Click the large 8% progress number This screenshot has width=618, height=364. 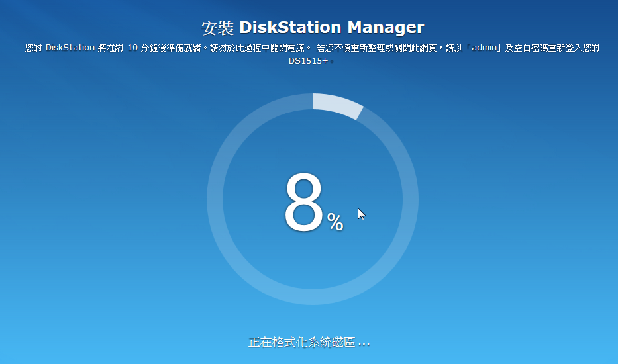pyautogui.click(x=314, y=203)
